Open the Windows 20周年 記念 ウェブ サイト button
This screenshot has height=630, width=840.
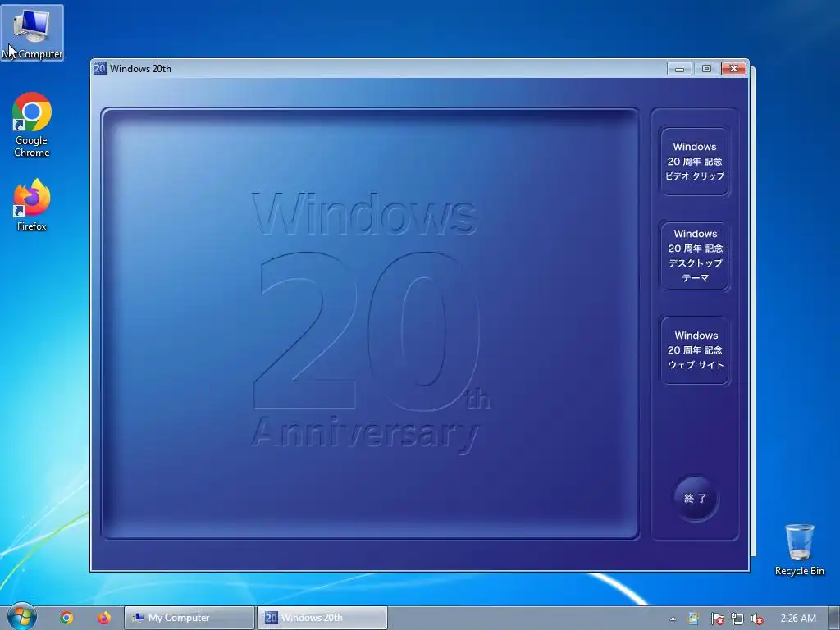pos(695,349)
